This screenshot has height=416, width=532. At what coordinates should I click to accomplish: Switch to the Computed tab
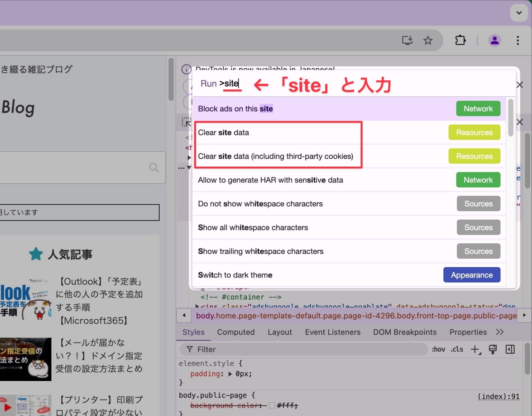tap(236, 332)
